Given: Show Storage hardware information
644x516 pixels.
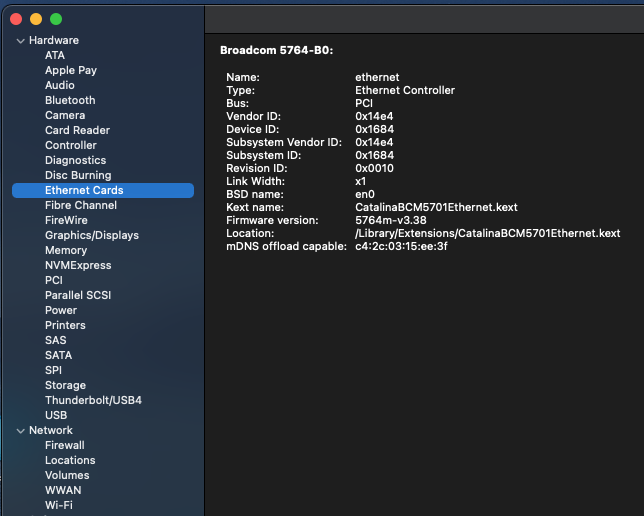Looking at the screenshot, I should click(65, 385).
